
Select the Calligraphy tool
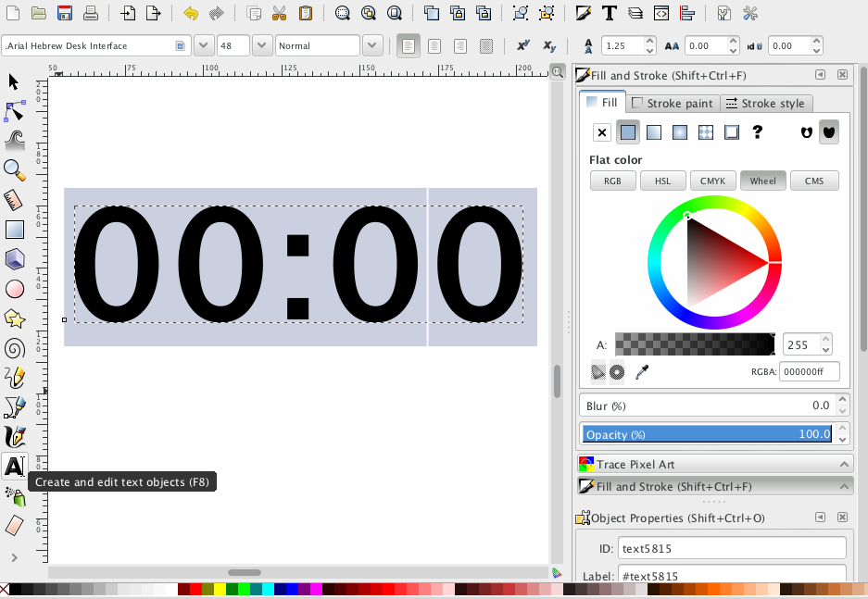(15, 437)
